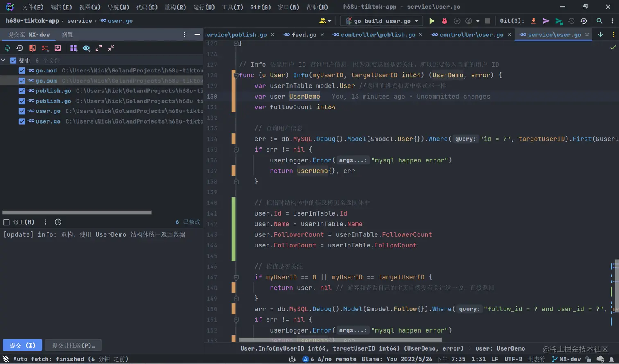Push commits with the green arrow icon
Image resolution: width=619 pixels, height=364 pixels.
558,21
